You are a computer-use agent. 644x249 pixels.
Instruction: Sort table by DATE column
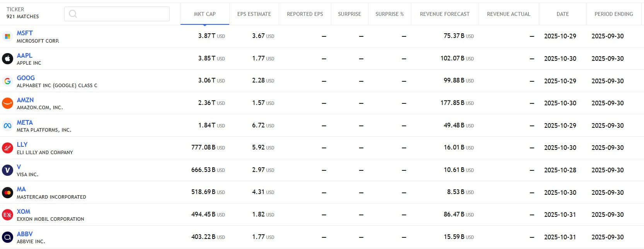pyautogui.click(x=562, y=14)
